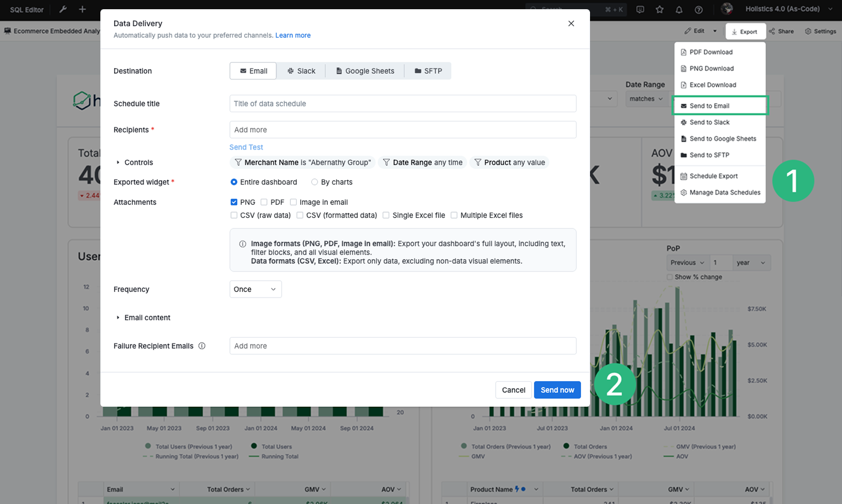842x504 pixels.
Task: Open help using the question mark icon
Action: pyautogui.click(x=699, y=9)
